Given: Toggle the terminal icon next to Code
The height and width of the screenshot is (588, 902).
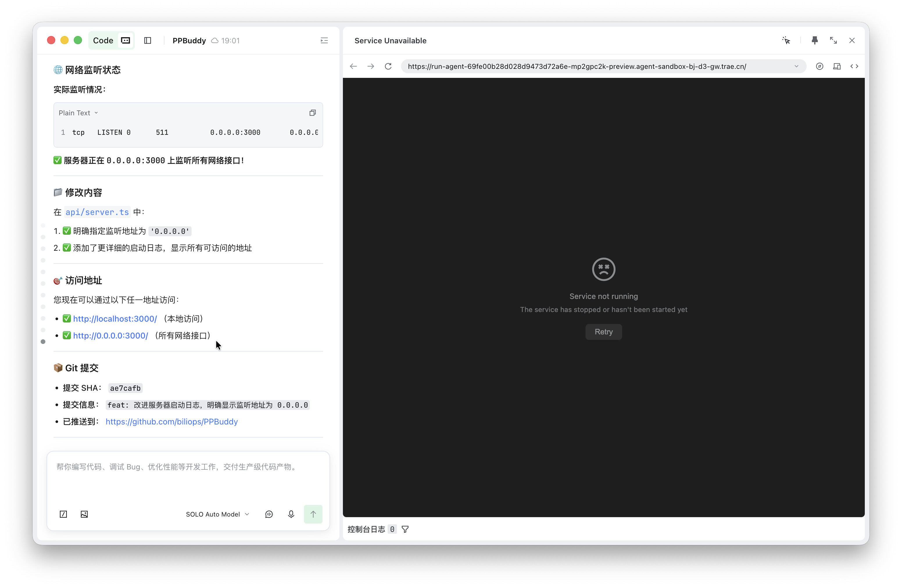Looking at the screenshot, I should pyautogui.click(x=126, y=41).
